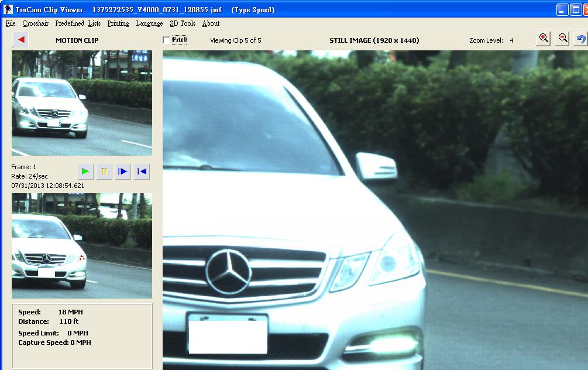Enable the Print checkbox
Screen dimensions: 588x370
(x=167, y=40)
